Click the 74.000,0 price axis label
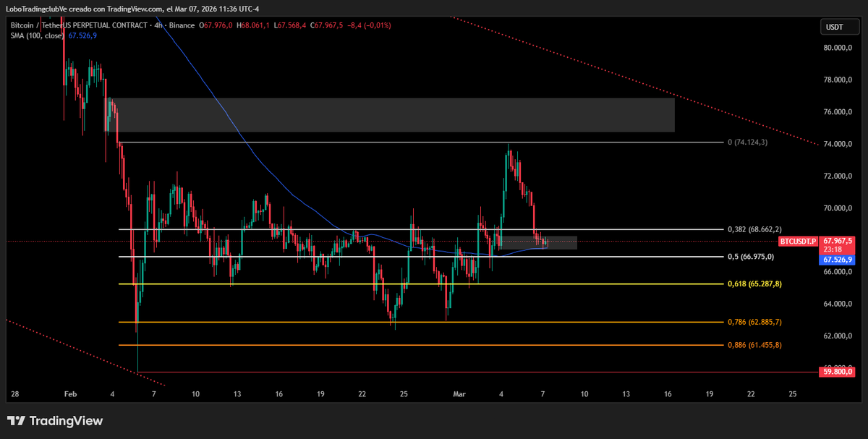The width and height of the screenshot is (868, 439). (838, 144)
